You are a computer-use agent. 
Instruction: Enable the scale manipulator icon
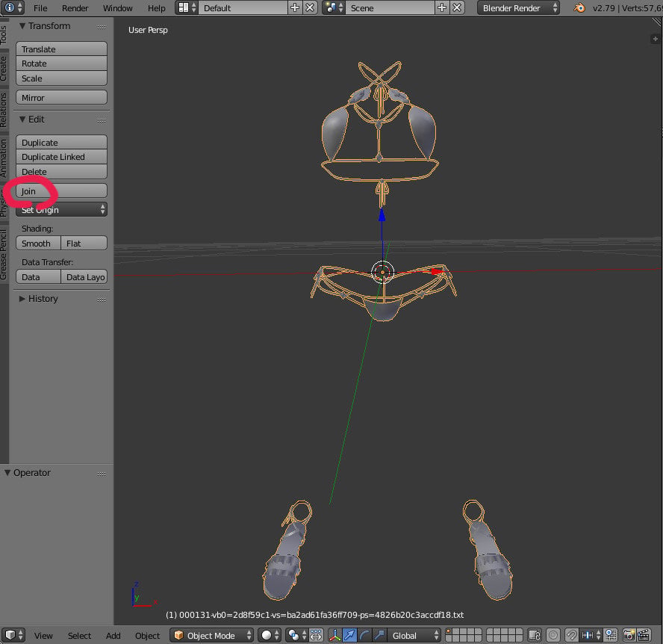[x=379, y=635]
